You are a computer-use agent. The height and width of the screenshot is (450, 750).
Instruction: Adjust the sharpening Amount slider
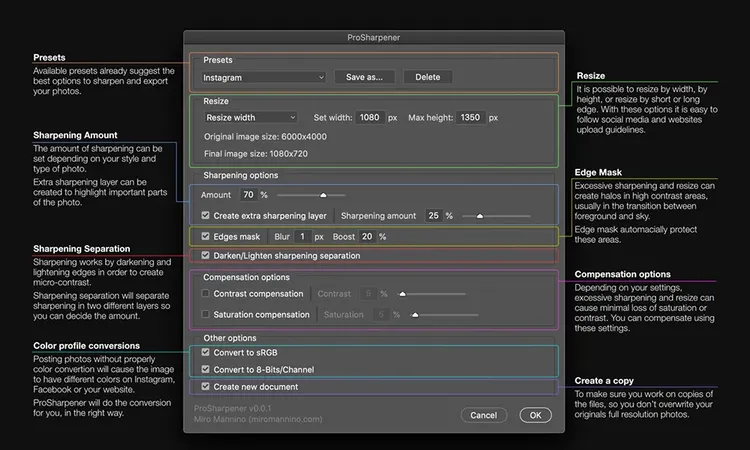point(323,195)
